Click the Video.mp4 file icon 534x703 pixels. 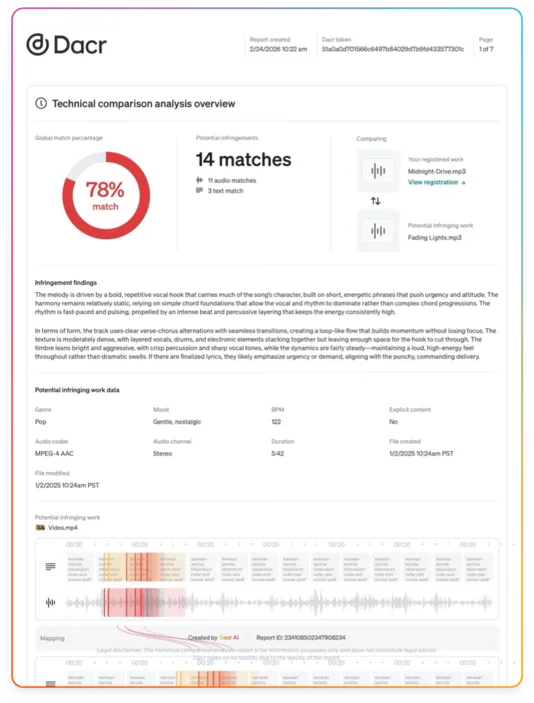pyautogui.click(x=40, y=528)
